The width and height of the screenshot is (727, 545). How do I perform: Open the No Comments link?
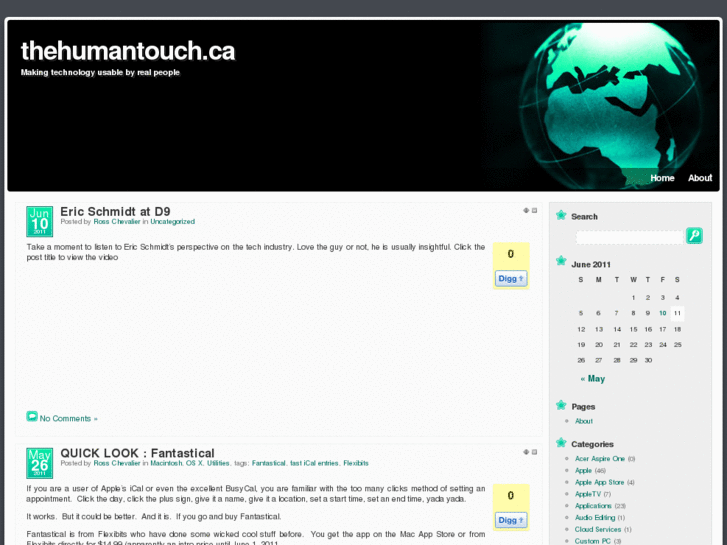click(x=69, y=418)
